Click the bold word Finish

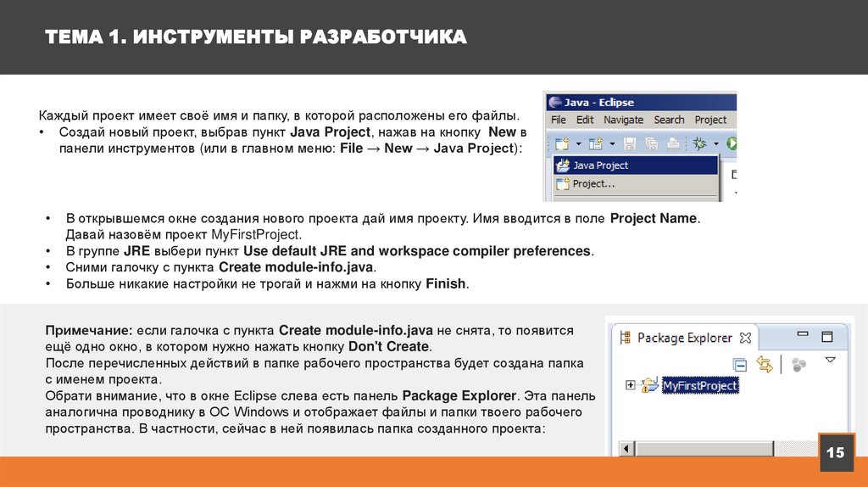click(446, 283)
